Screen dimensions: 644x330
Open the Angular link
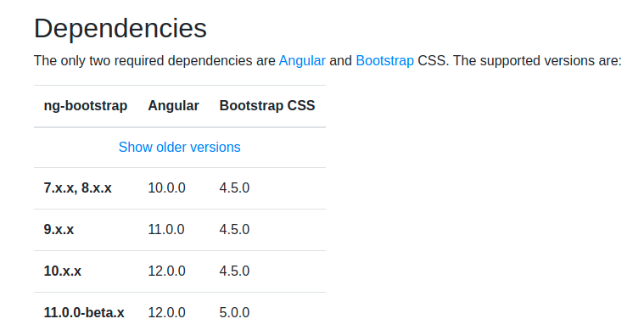click(x=302, y=61)
